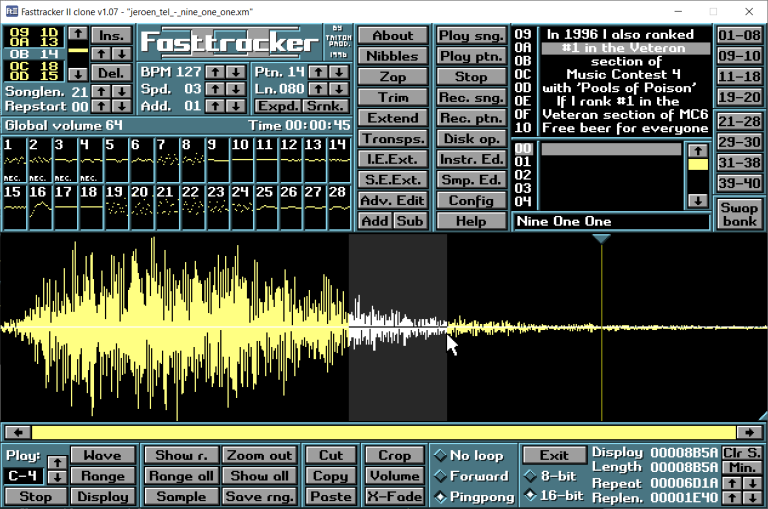Switch to instrument bank 09-10
The image size is (768, 509).
point(739,56)
